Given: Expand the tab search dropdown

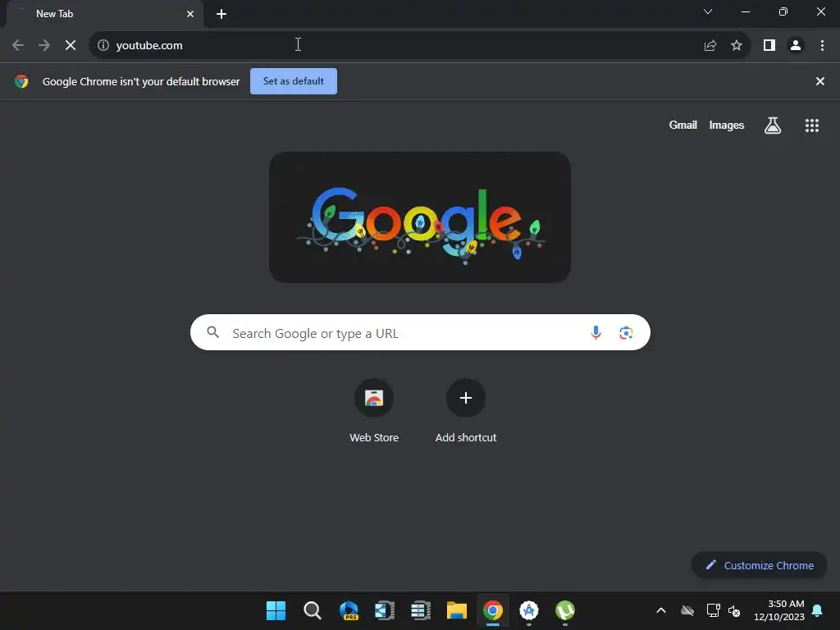Looking at the screenshot, I should tap(708, 11).
